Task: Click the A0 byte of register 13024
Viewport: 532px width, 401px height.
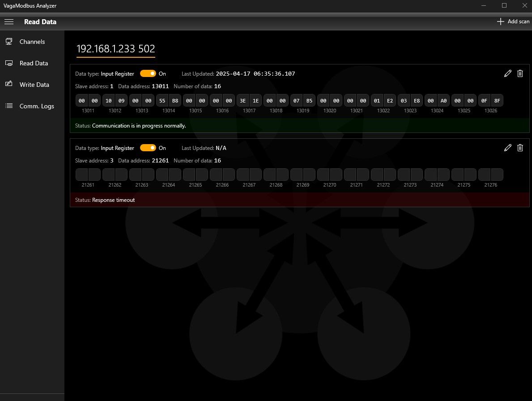Action: (443, 101)
